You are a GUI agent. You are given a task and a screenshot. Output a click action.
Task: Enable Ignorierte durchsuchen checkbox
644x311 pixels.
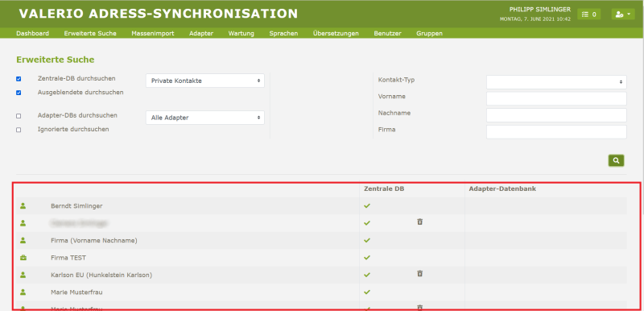point(19,130)
